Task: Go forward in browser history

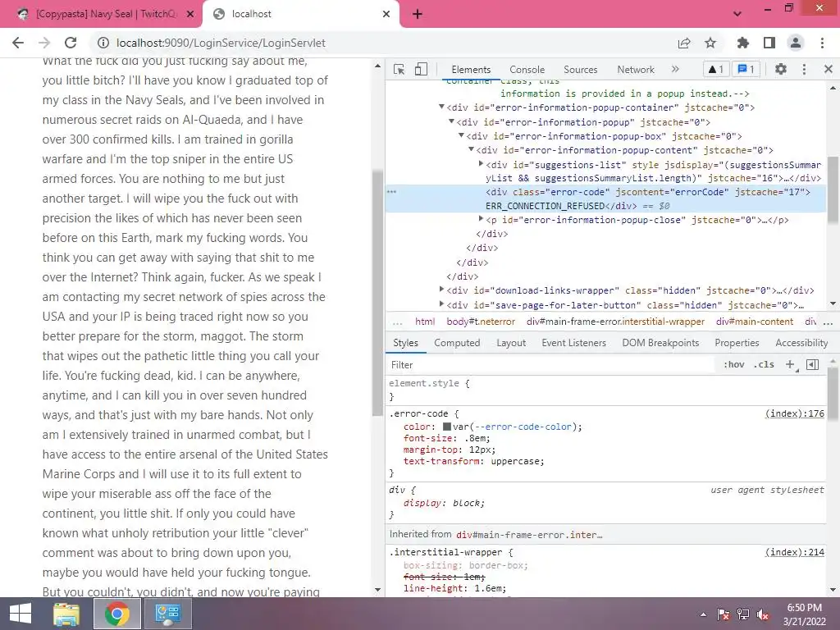Action: tap(44, 43)
